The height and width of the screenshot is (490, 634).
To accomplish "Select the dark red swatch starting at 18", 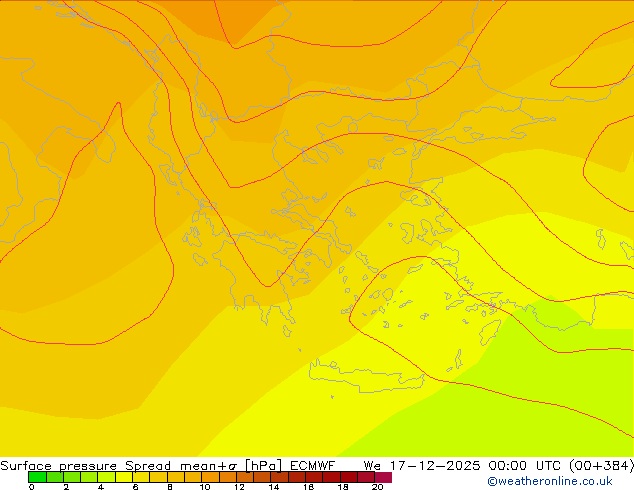I will click(349, 477).
